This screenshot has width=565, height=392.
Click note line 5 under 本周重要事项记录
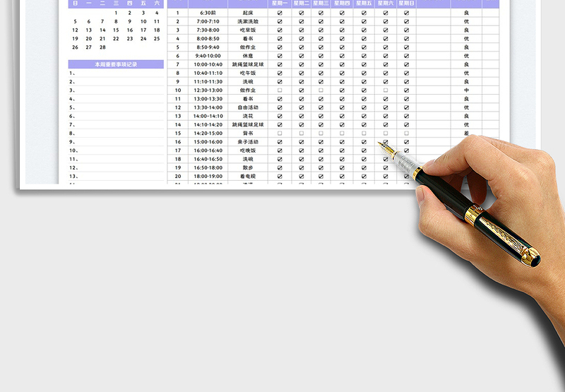coord(116,107)
